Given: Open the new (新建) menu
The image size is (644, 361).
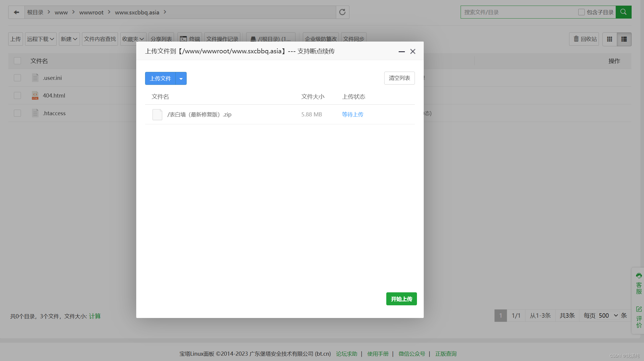Looking at the screenshot, I should (69, 39).
